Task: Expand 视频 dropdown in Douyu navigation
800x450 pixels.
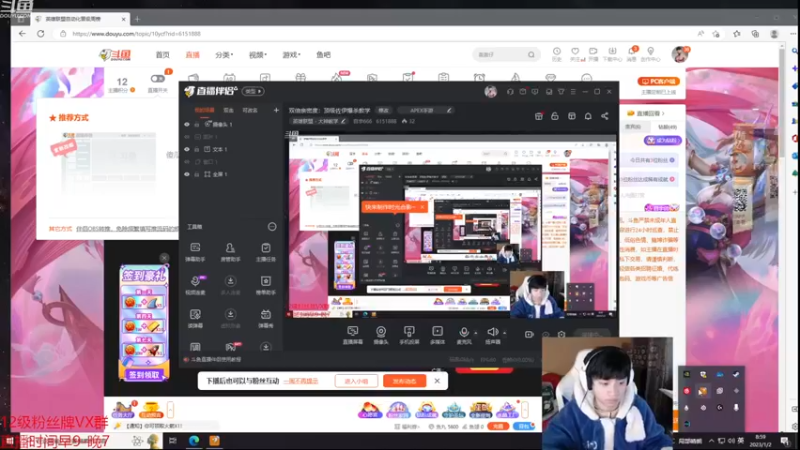Action: pyautogui.click(x=258, y=55)
